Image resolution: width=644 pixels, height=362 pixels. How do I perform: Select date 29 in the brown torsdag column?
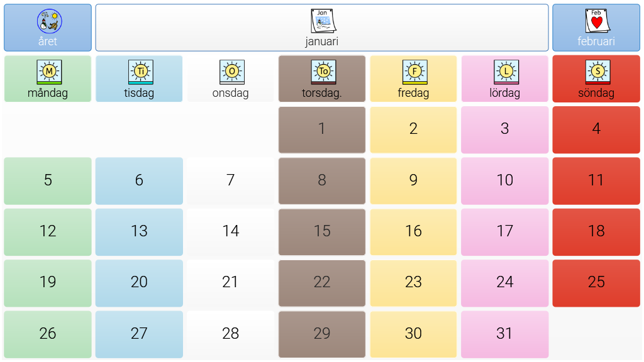tap(322, 334)
